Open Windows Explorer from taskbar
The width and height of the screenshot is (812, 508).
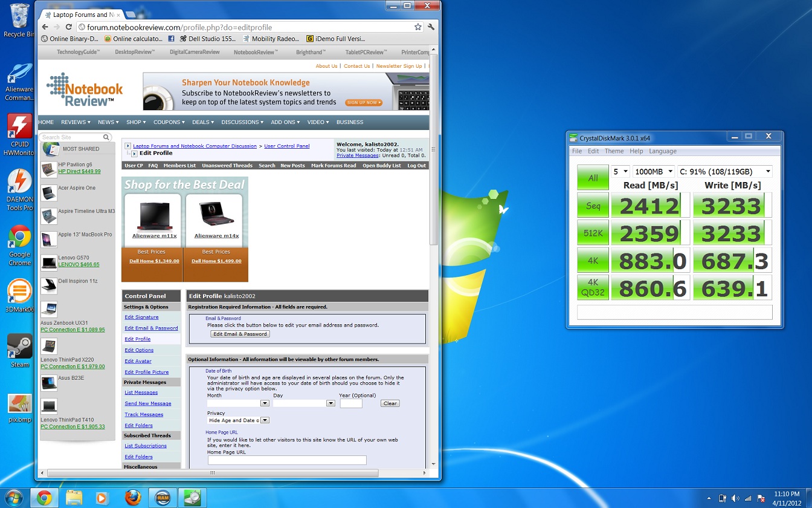74,498
